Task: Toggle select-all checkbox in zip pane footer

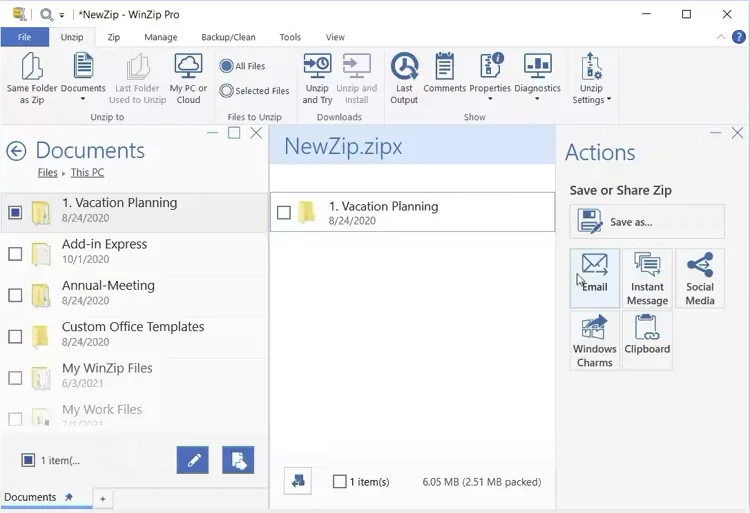Action: (340, 481)
